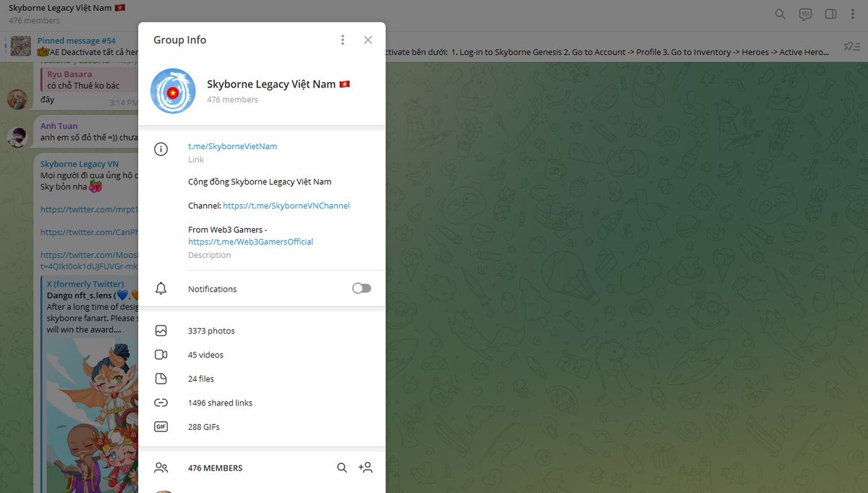Click the 476 MEMBERS heading
Viewport: 868px width, 493px height.
click(215, 468)
